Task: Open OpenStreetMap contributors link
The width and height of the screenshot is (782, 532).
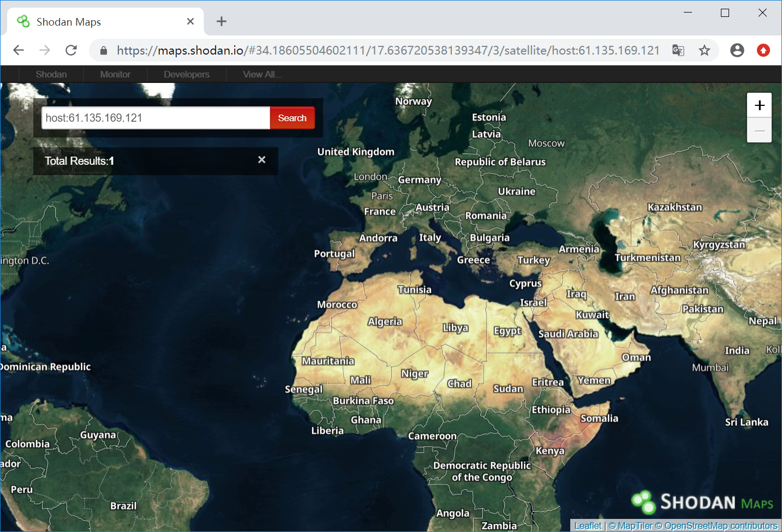Action: click(716, 525)
